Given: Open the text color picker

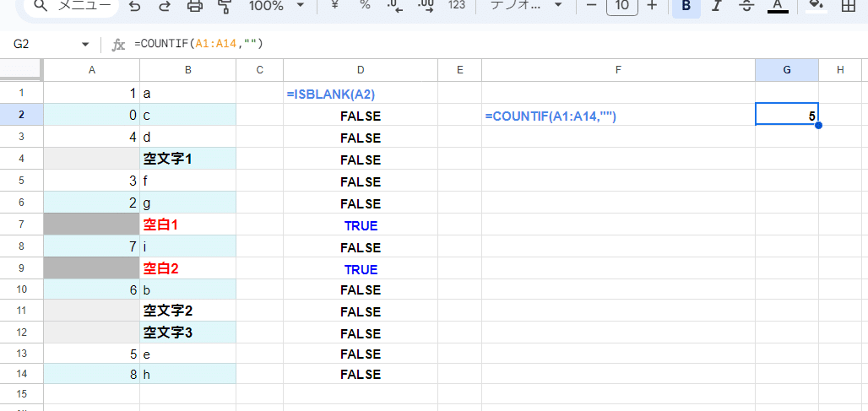Looking at the screenshot, I should coord(777,6).
